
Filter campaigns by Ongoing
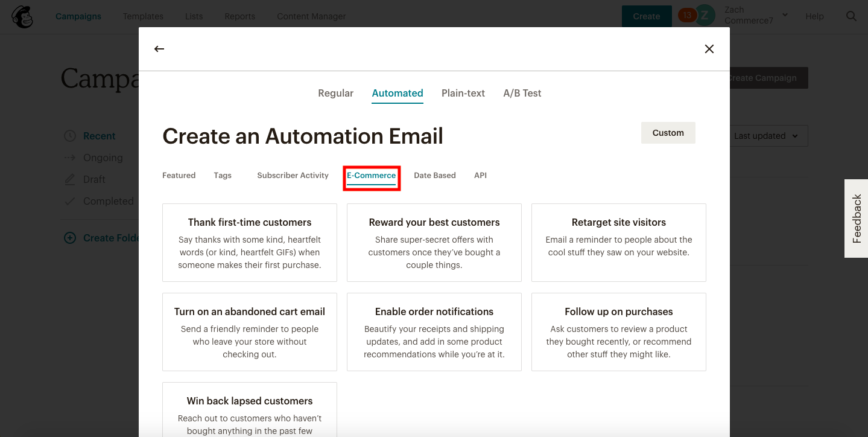[103, 158]
